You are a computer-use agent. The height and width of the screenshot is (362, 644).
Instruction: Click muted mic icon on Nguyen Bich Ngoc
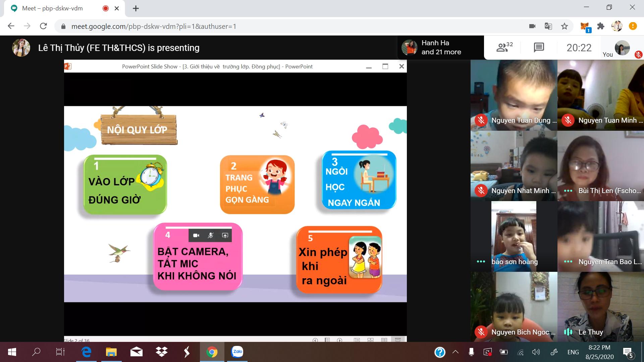(481, 332)
